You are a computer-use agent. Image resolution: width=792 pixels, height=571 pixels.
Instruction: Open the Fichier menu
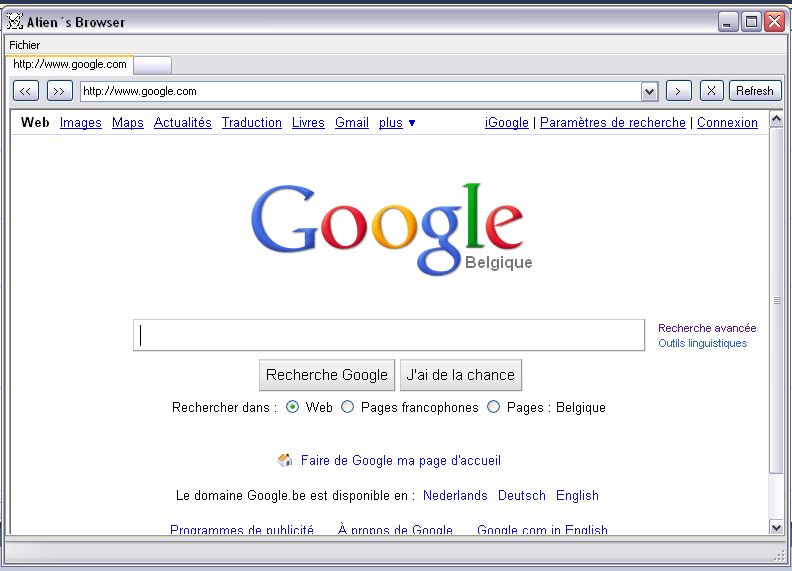[24, 45]
